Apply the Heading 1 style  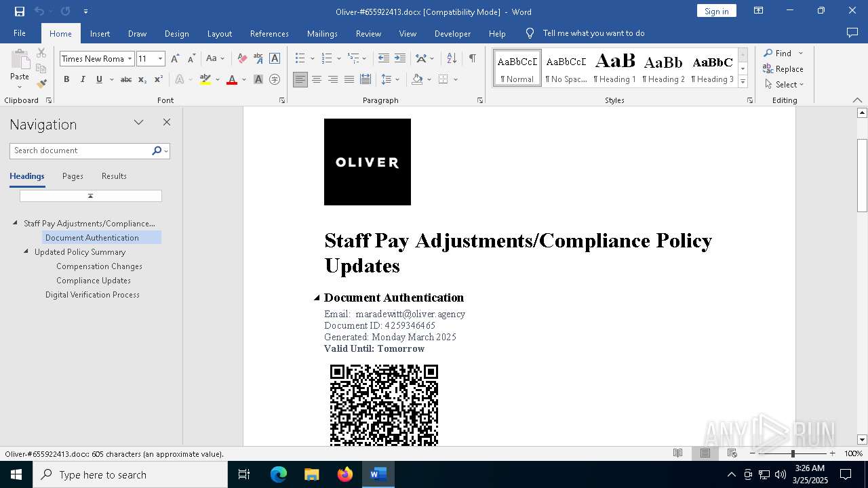[614, 68]
